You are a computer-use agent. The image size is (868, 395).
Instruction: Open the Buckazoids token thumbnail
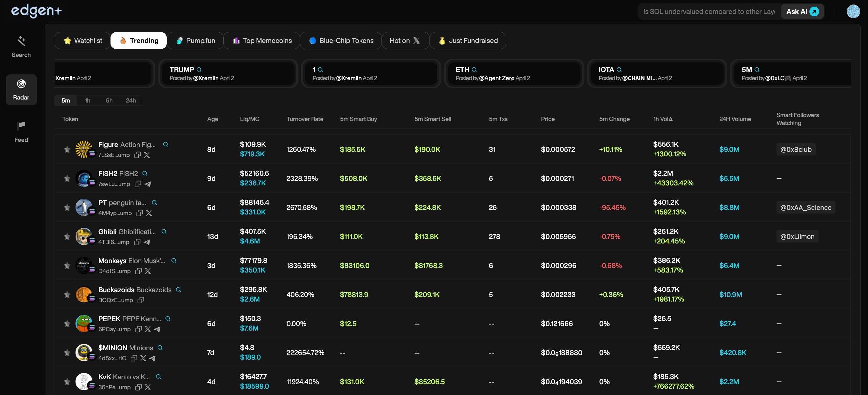(84, 294)
